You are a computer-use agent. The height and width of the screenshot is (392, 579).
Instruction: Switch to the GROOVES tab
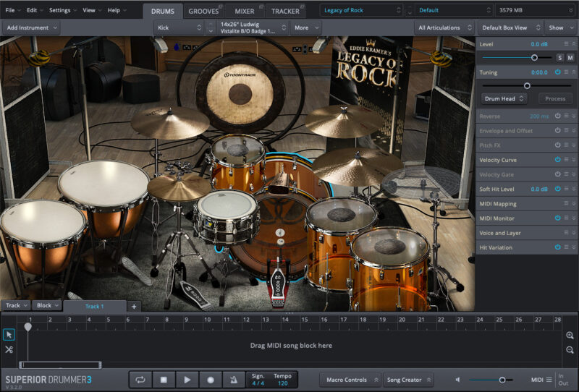point(203,11)
